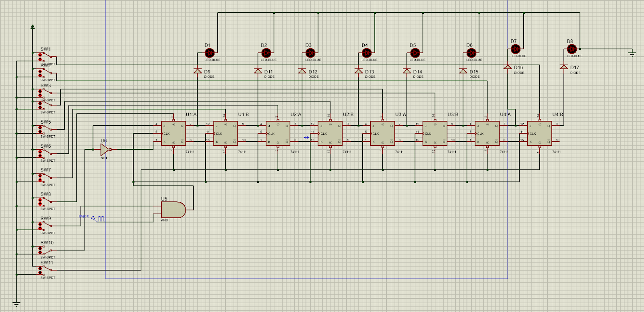The width and height of the screenshot is (644, 312).
Task: Flip the SW3 switch
Action: tap(46, 93)
